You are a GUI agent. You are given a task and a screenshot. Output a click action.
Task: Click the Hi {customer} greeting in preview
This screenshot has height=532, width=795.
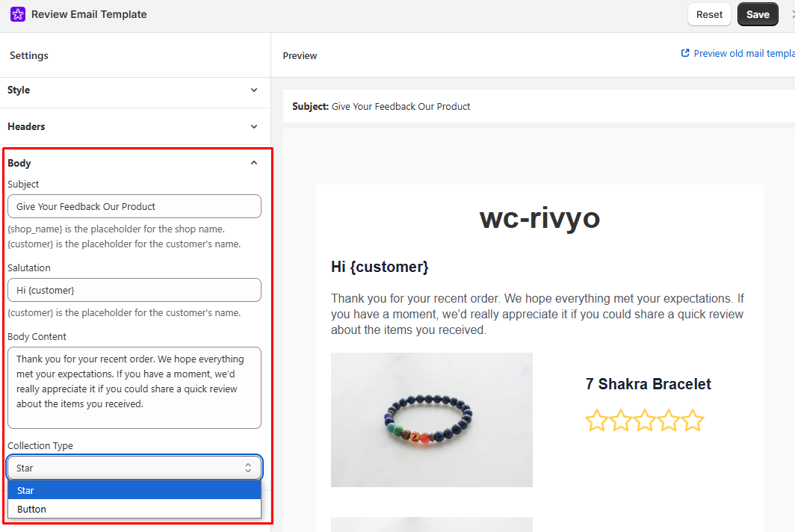click(x=380, y=267)
